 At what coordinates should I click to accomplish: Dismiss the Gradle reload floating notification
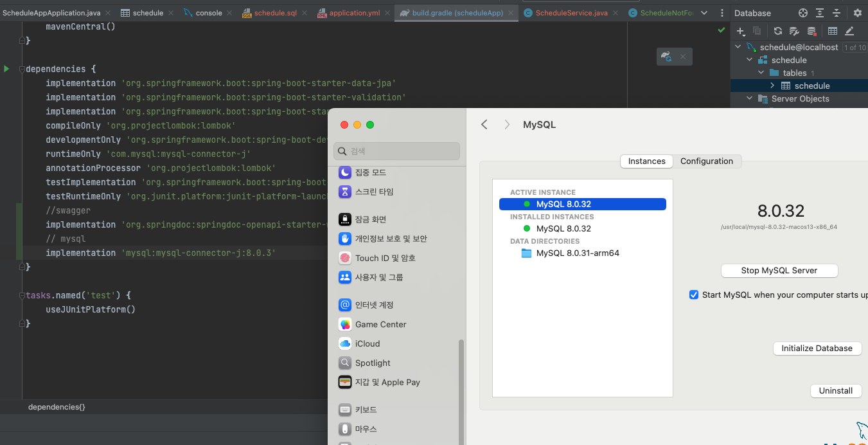(682, 57)
